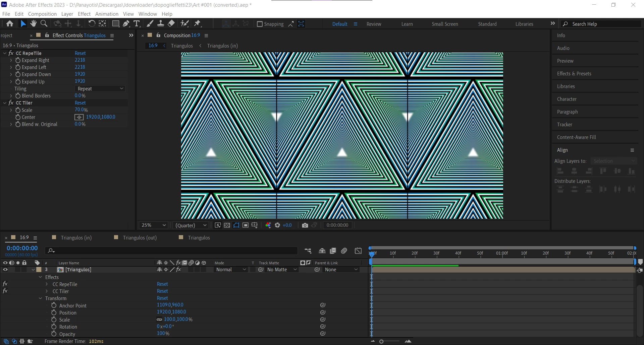This screenshot has height=345, width=644.
Task: Select the Brush tool
Action: tap(150, 23)
